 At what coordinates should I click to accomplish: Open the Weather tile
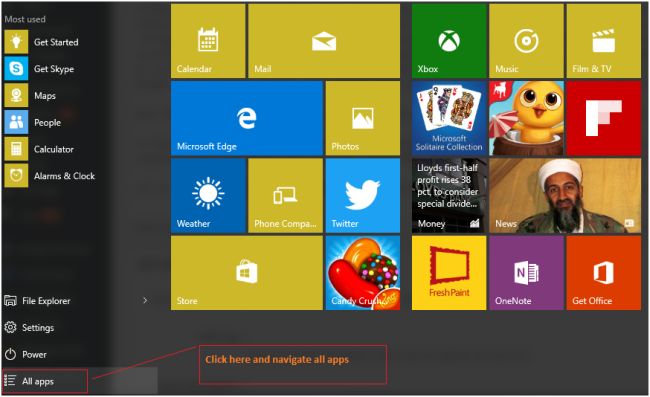pyautogui.click(x=208, y=196)
